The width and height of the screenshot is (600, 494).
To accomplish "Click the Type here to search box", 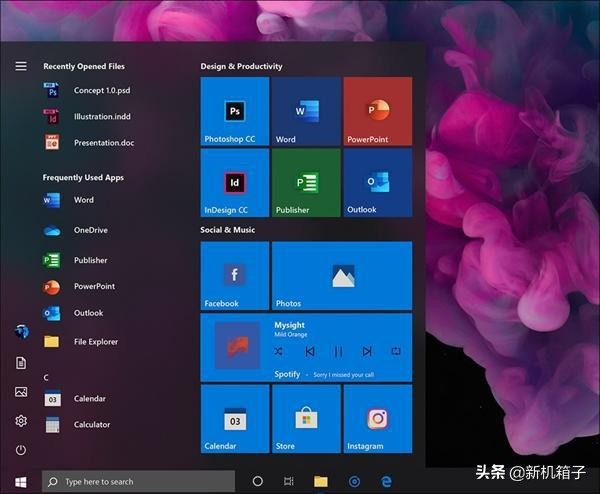I will [139, 481].
